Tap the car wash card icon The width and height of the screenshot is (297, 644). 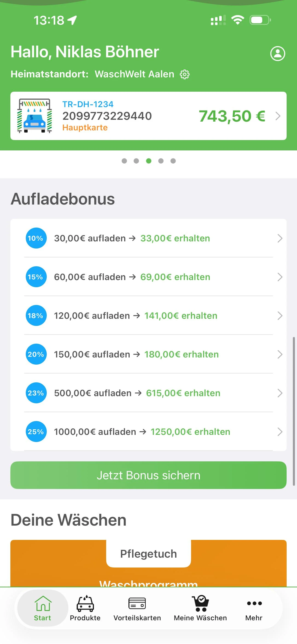click(35, 116)
